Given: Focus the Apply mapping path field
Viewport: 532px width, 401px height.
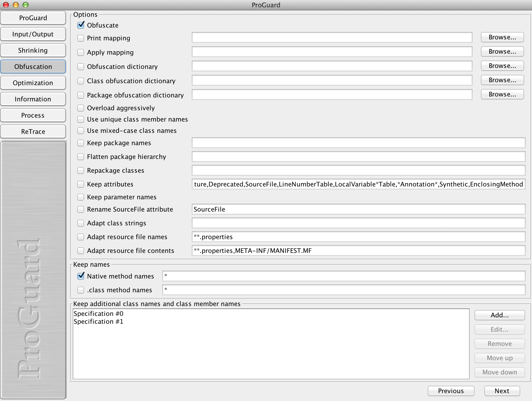Looking at the screenshot, I should point(332,52).
